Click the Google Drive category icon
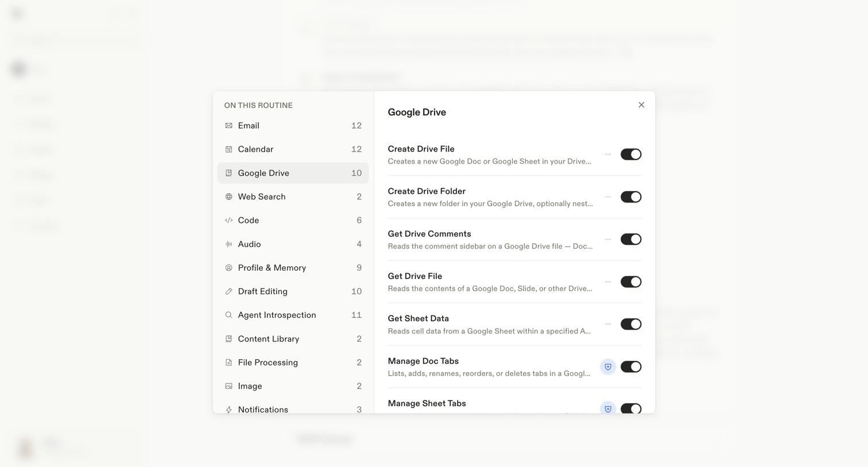 (x=228, y=173)
